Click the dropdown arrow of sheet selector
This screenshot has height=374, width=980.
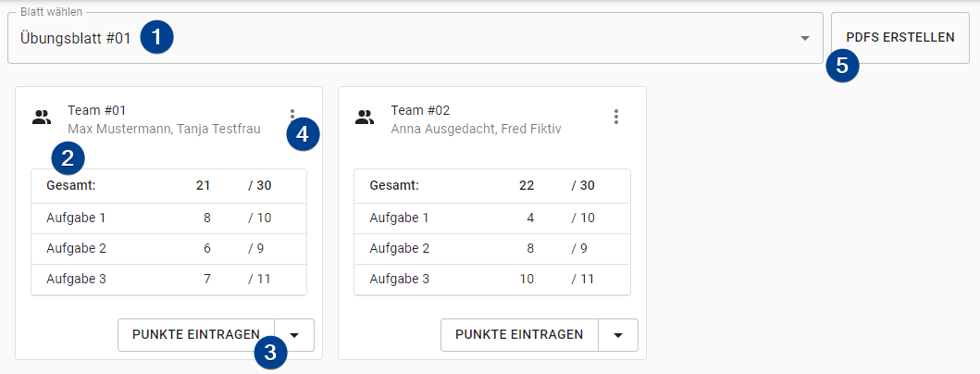click(x=805, y=39)
